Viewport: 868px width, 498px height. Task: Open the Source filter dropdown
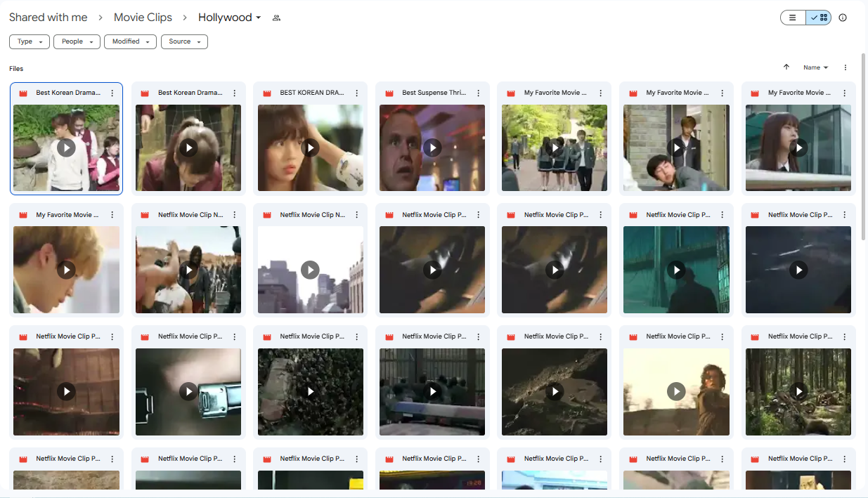tap(184, 41)
